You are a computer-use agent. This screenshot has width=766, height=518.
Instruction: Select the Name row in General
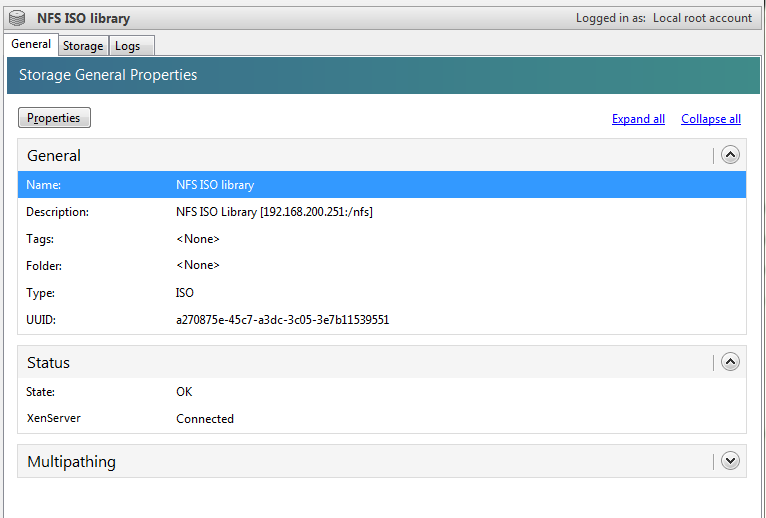pos(381,185)
